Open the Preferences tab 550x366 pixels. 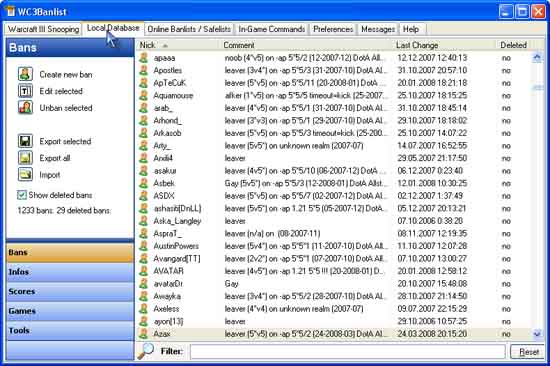(333, 29)
